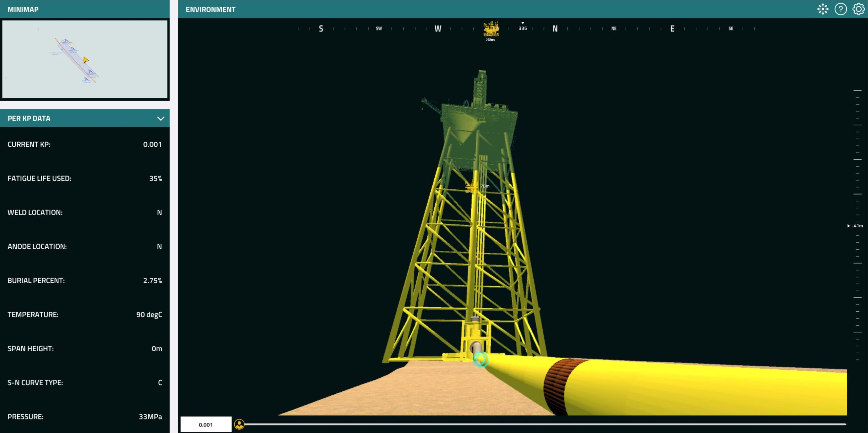Click the heading indicator triangle above 335
The height and width of the screenshot is (433, 868).
523,23
